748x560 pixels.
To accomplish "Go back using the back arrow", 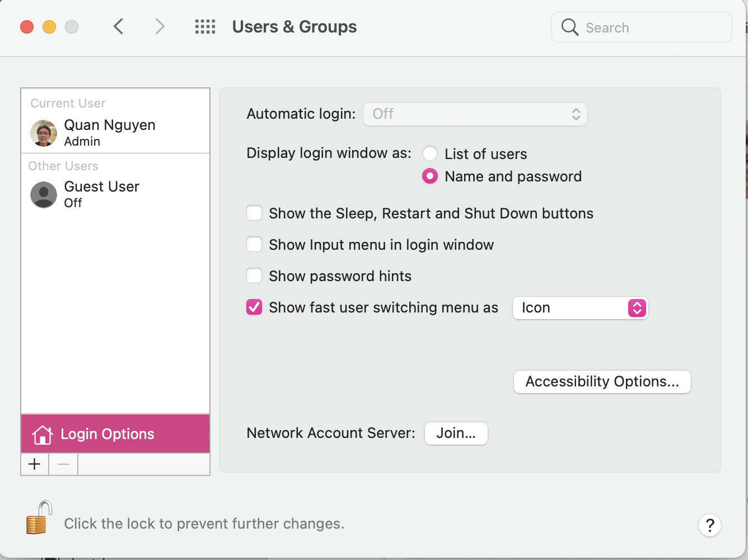I will pyautogui.click(x=118, y=26).
